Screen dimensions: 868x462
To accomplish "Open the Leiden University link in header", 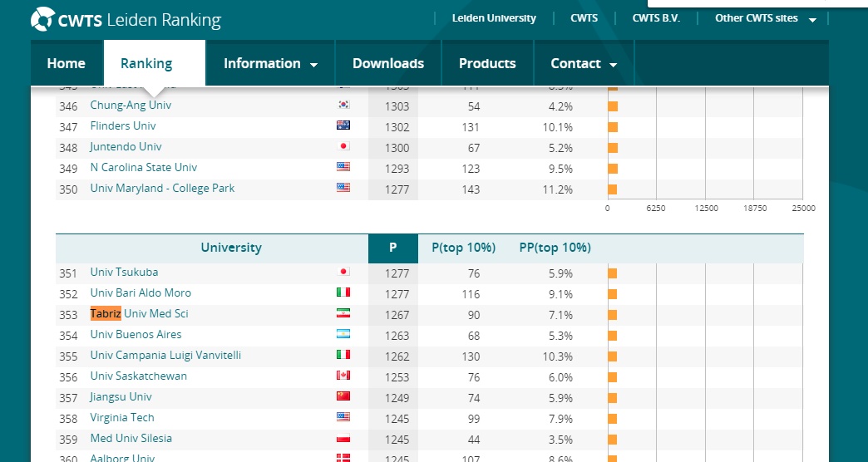I will 494,18.
